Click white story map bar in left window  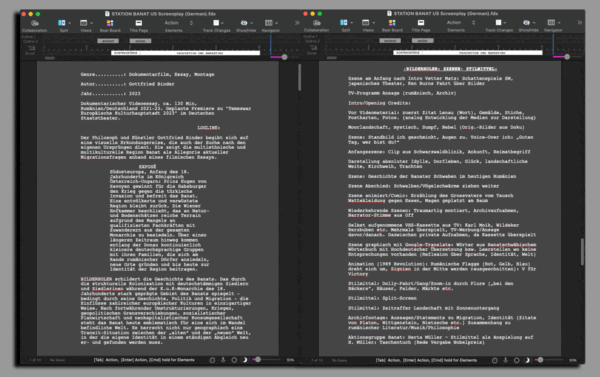[186, 53]
